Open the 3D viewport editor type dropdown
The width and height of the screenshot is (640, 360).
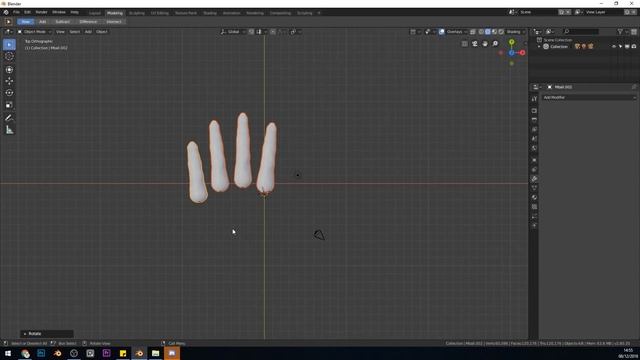click(x=8, y=31)
